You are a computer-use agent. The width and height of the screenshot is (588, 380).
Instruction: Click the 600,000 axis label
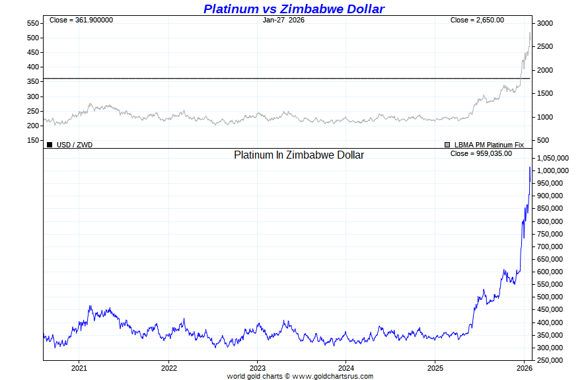tap(550, 272)
